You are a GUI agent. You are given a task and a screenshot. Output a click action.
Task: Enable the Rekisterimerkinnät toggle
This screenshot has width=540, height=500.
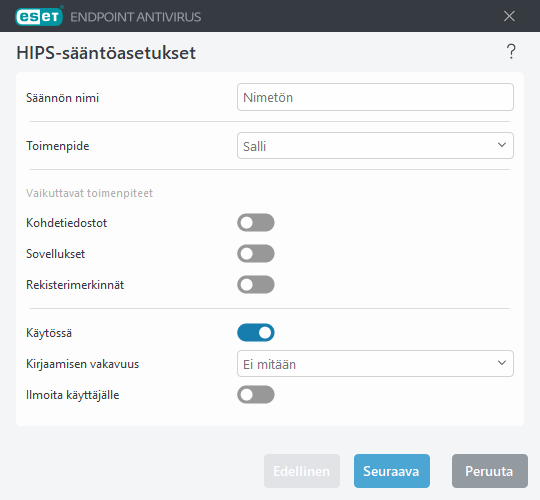pyautogui.click(x=256, y=284)
